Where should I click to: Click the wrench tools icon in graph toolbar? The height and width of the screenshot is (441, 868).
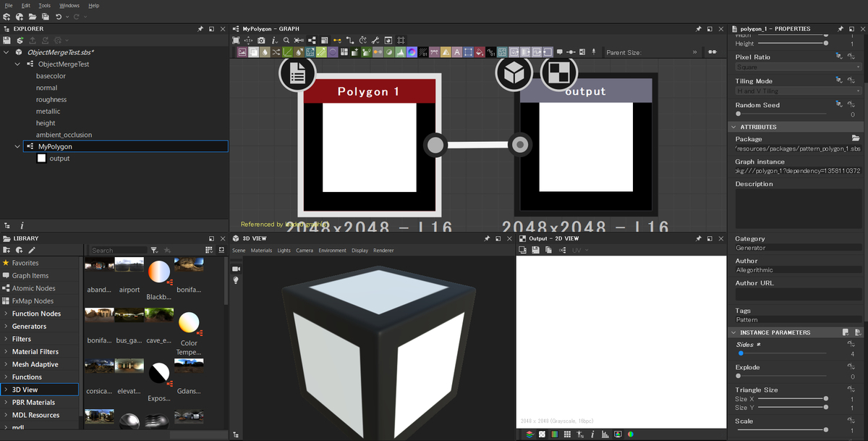coord(375,40)
